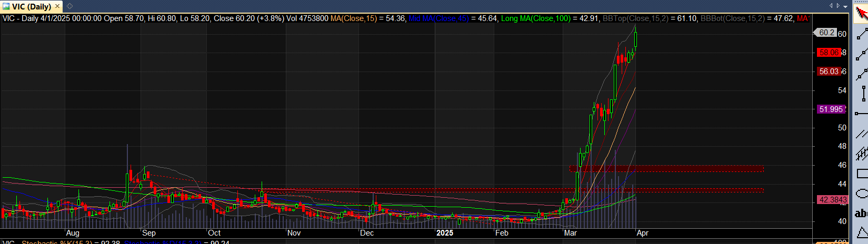This screenshot has width=868, height=244.
Task: Click the Mar label on date axis
Action: pyautogui.click(x=571, y=233)
